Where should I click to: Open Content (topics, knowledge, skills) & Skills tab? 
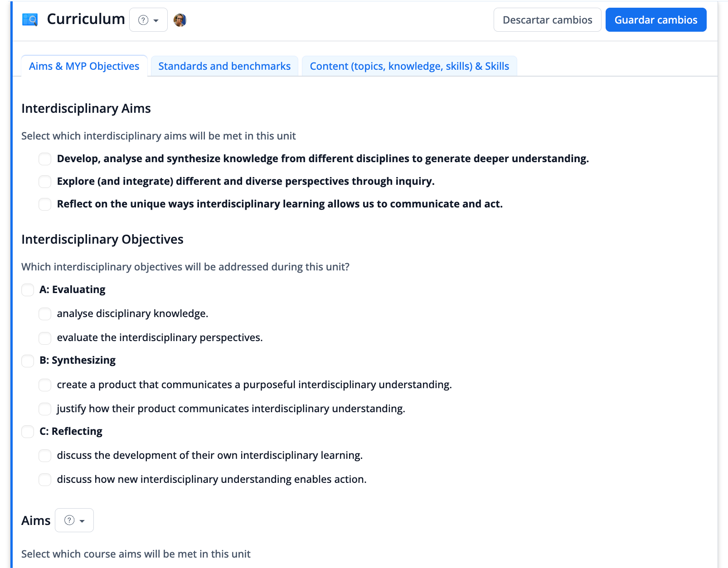[x=409, y=66]
